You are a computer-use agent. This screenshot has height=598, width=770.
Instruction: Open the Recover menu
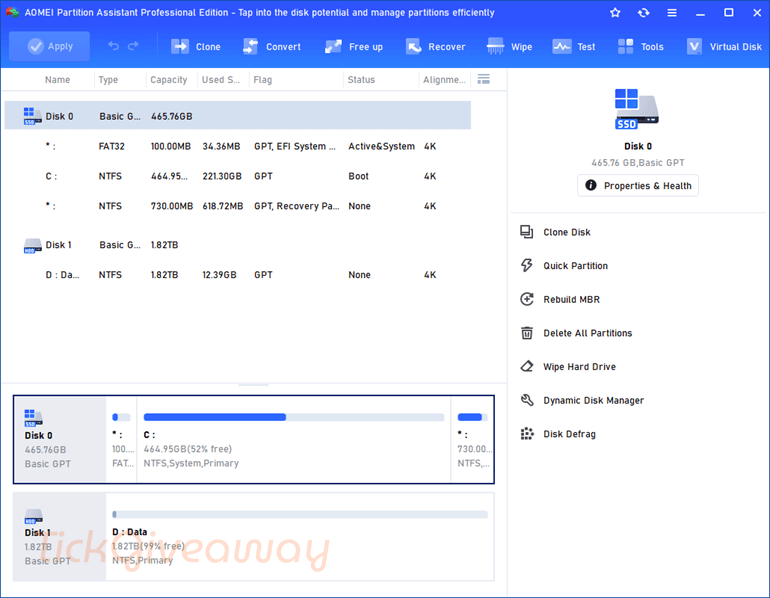[x=436, y=47]
